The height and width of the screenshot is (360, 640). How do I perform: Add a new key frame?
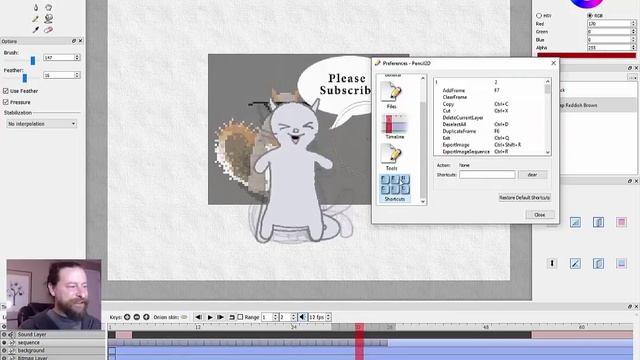(127, 317)
